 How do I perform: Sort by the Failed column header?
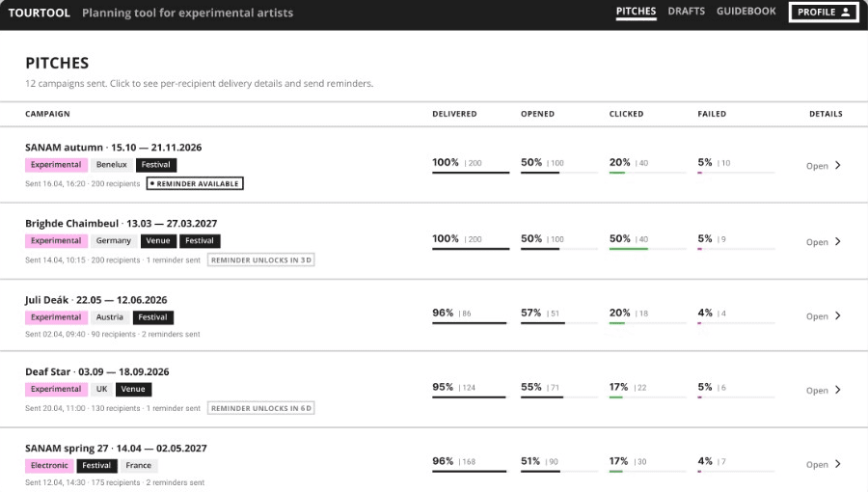point(712,114)
